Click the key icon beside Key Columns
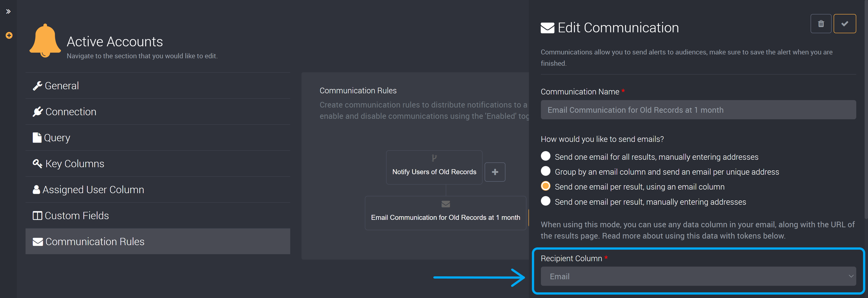This screenshot has width=868, height=298. 37,164
